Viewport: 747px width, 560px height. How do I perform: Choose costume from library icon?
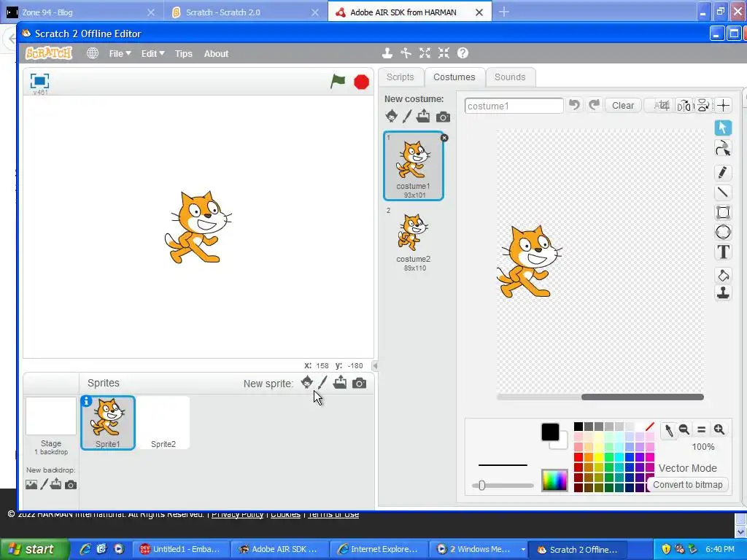click(391, 116)
